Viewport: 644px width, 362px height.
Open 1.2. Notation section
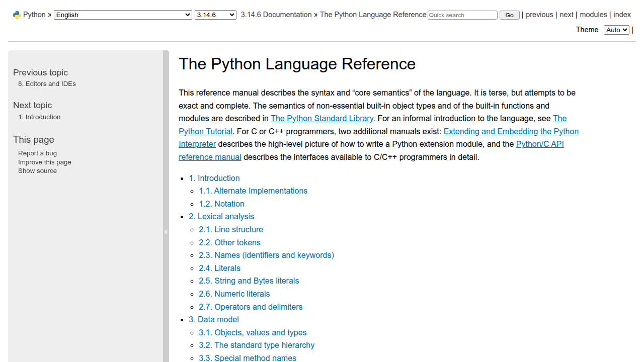coord(221,204)
